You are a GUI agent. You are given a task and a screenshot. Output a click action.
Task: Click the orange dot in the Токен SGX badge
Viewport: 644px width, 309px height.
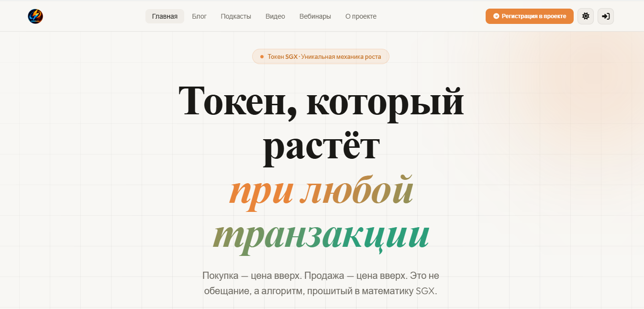click(262, 57)
